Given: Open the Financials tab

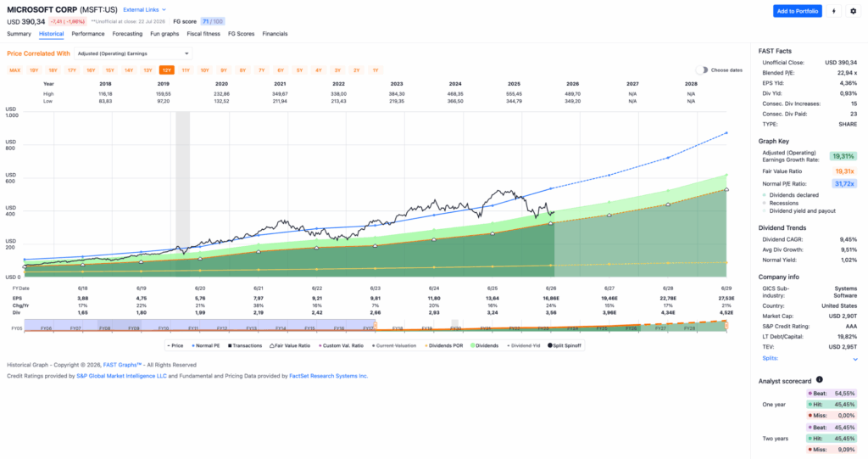Looking at the screenshot, I should click(275, 34).
